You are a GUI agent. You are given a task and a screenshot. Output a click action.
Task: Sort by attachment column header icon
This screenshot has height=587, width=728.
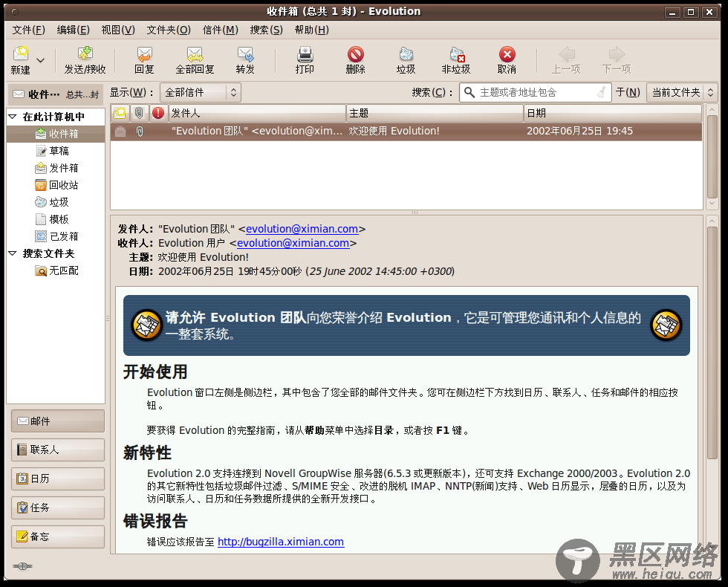[139, 113]
